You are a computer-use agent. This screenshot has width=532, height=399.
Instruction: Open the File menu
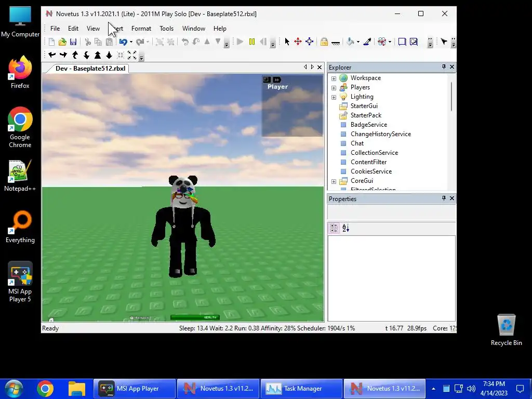coord(55,29)
